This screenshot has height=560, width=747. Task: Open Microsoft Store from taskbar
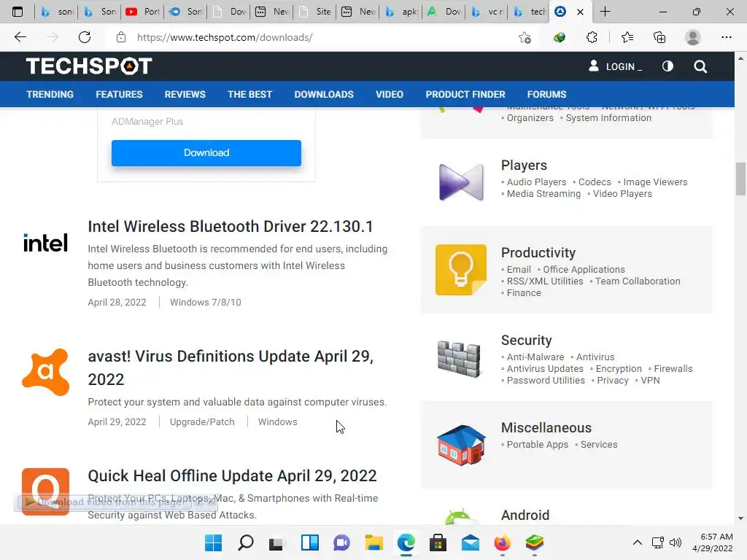click(x=438, y=542)
